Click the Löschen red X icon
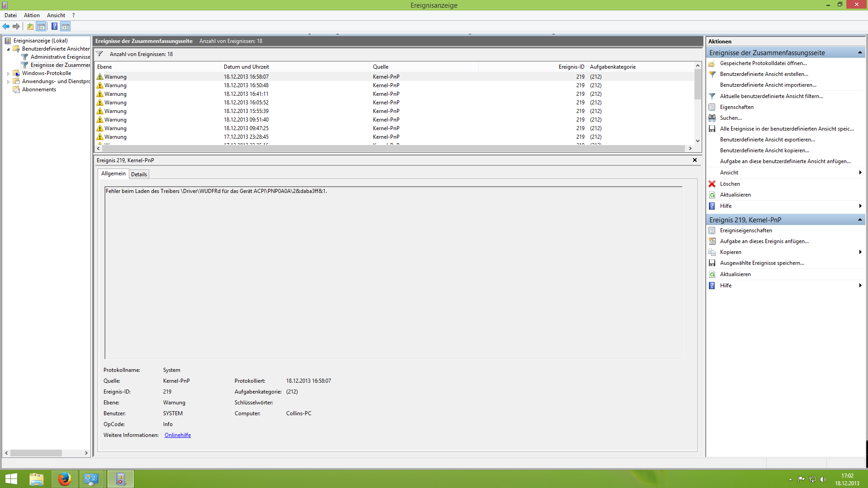The image size is (868, 488). [x=712, y=184]
